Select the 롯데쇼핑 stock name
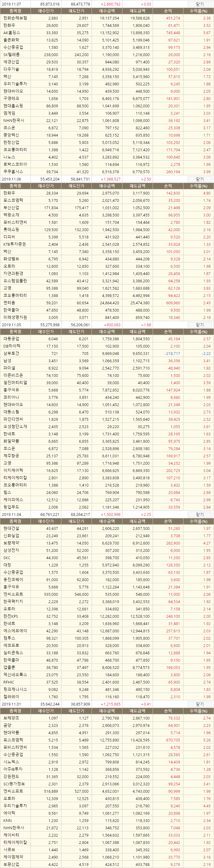 (11, 230)
